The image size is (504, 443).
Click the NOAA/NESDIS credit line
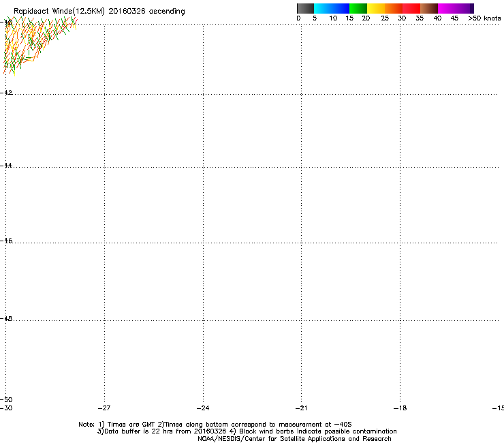(x=294, y=439)
